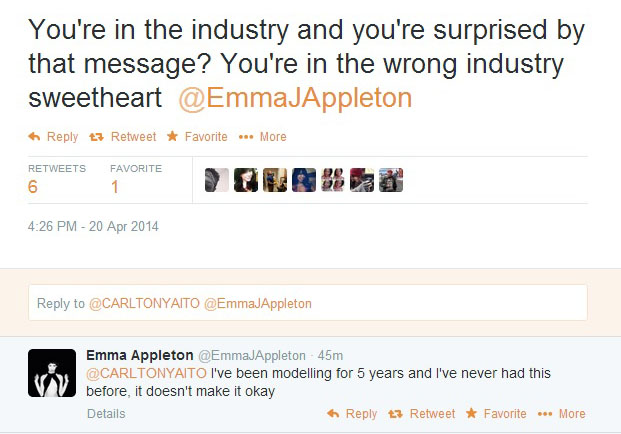Click the @CARLTONYAITO mention in reply
The width and height of the screenshot is (621, 434).
[x=147, y=373]
